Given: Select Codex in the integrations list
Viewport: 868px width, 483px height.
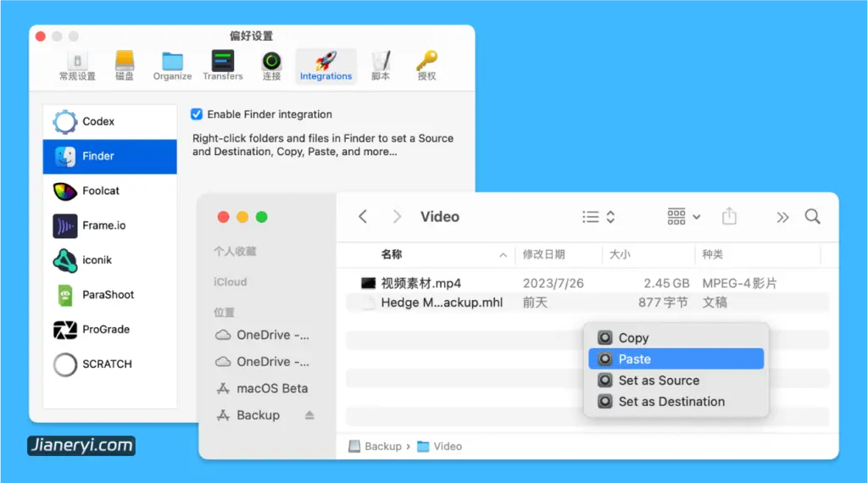Looking at the screenshot, I should 109,122.
